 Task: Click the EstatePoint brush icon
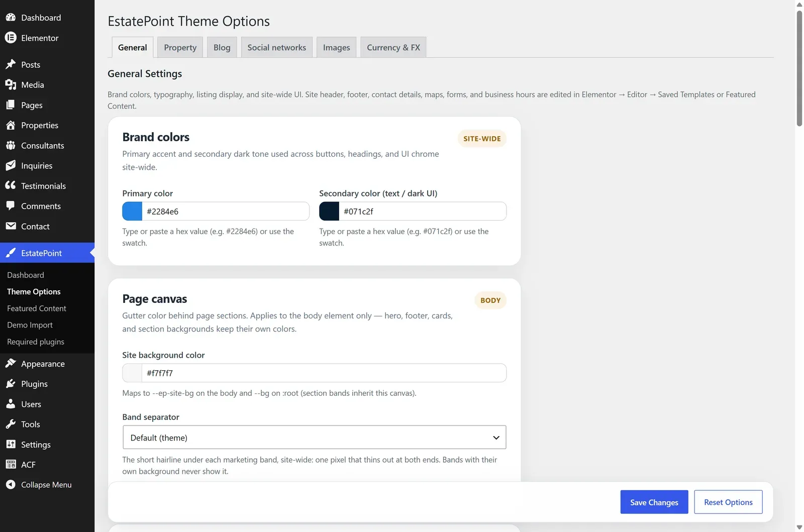click(11, 253)
